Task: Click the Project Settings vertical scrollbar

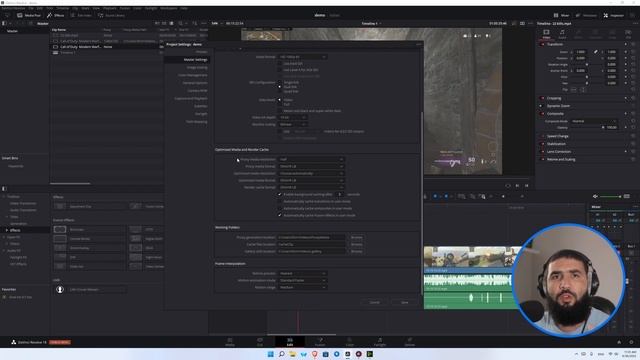Action: coord(421,203)
